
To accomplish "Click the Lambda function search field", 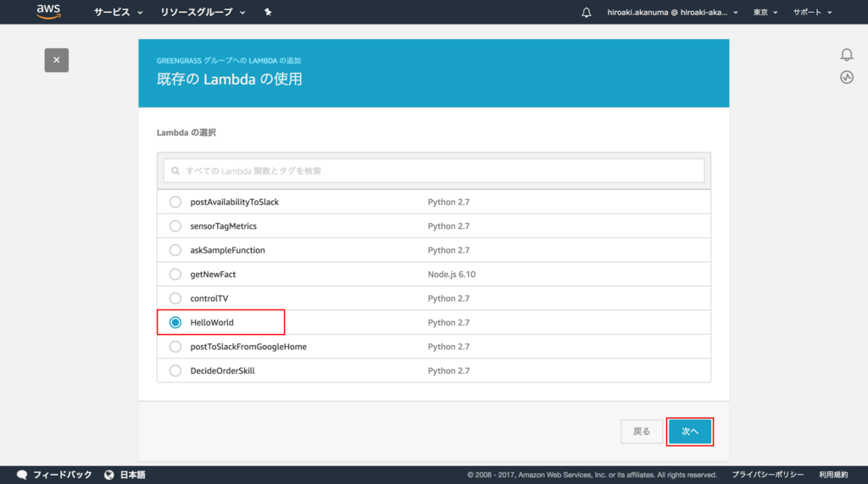I will [x=434, y=170].
